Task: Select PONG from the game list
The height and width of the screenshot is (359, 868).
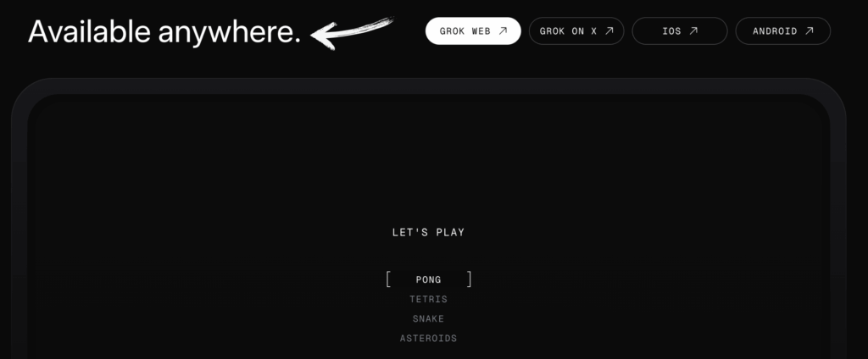Action: click(428, 280)
